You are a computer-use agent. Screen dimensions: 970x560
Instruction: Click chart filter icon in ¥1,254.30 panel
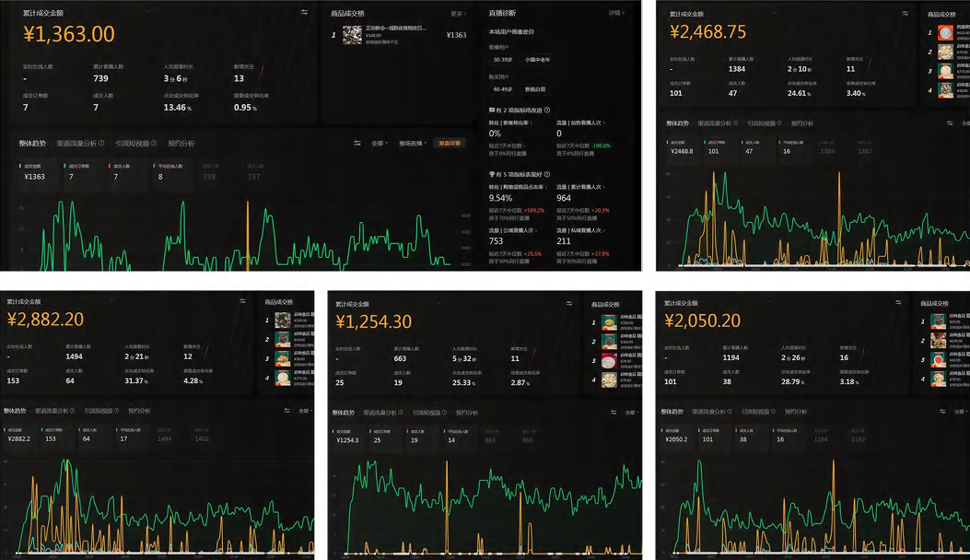point(614,412)
